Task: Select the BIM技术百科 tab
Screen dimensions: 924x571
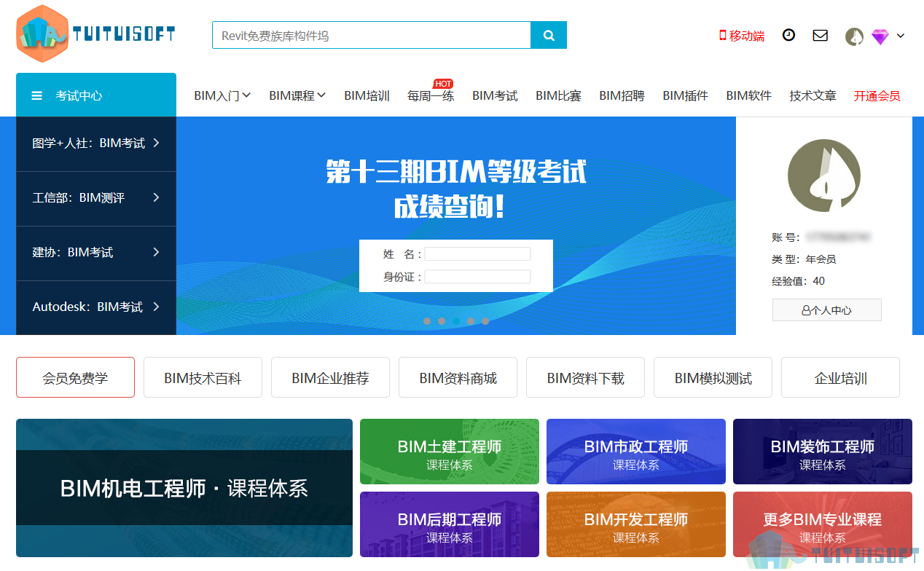Action: click(203, 377)
